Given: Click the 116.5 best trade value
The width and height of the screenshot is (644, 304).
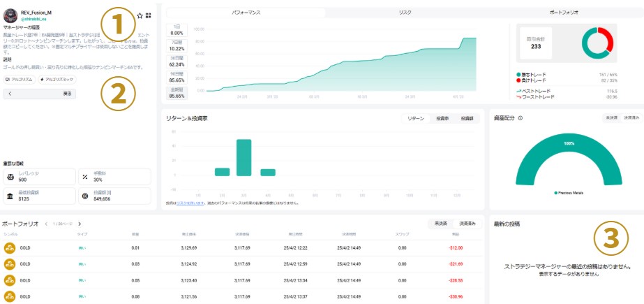Looking at the screenshot, I should tap(612, 91).
